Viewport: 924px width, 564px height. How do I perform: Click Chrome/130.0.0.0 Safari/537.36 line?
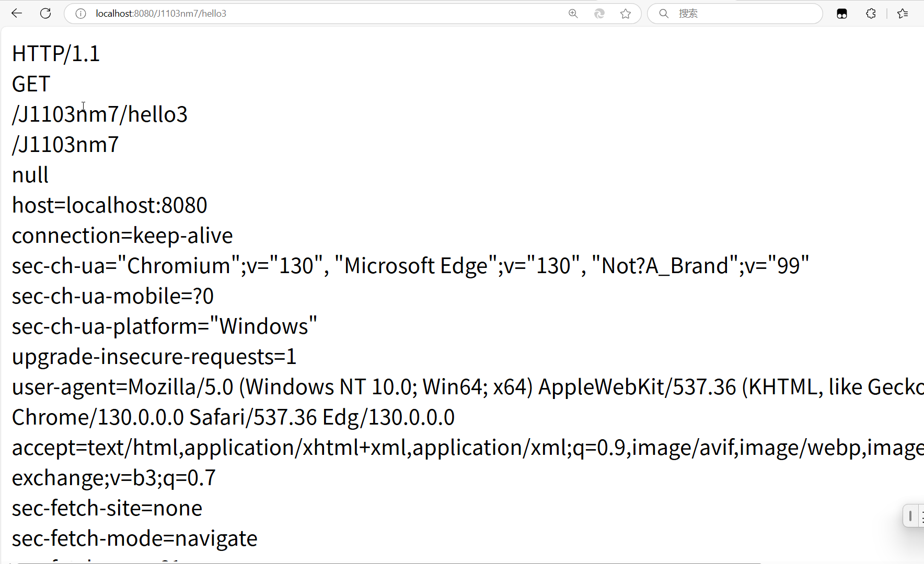[x=234, y=417]
